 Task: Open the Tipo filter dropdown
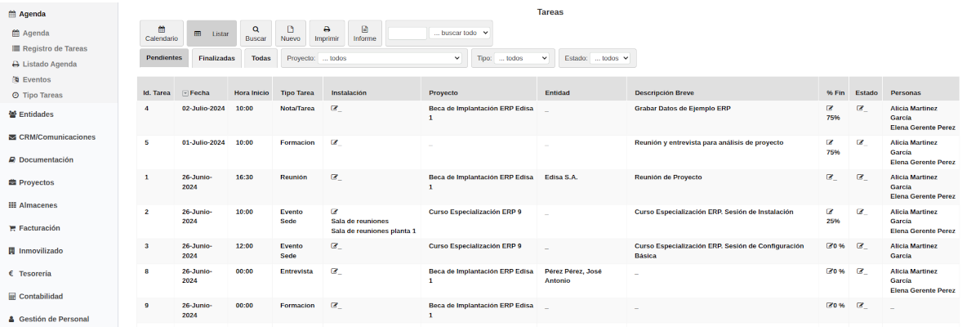(x=522, y=58)
